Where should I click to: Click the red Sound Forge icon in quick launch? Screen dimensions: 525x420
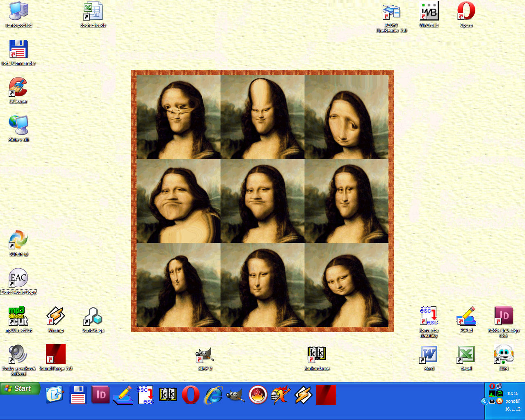pyautogui.click(x=326, y=395)
